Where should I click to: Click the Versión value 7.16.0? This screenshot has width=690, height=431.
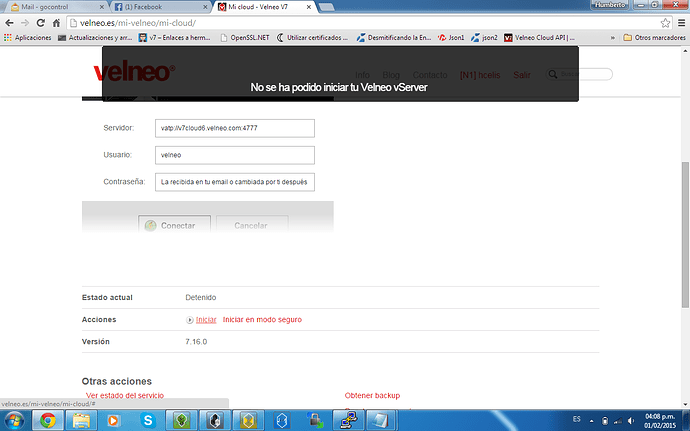[x=196, y=342]
